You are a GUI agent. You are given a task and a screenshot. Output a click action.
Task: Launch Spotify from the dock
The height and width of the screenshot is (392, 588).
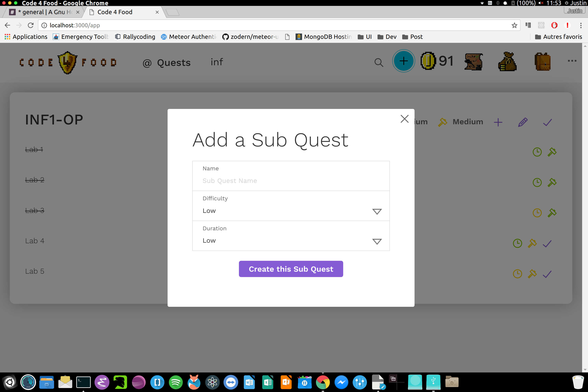(x=175, y=382)
